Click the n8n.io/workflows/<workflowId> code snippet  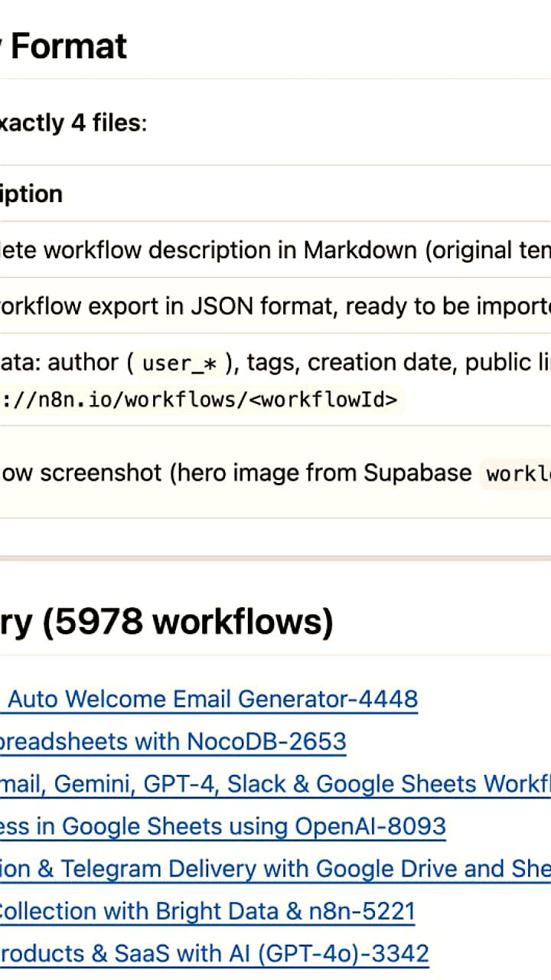coord(201,400)
